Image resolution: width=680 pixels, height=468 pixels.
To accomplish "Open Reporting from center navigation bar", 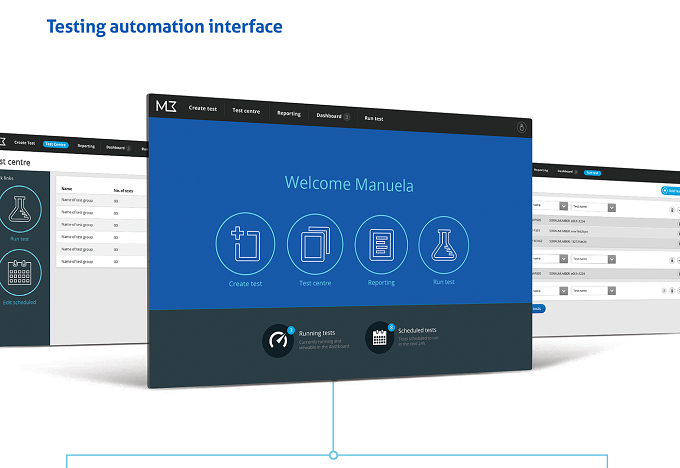I will tap(289, 113).
